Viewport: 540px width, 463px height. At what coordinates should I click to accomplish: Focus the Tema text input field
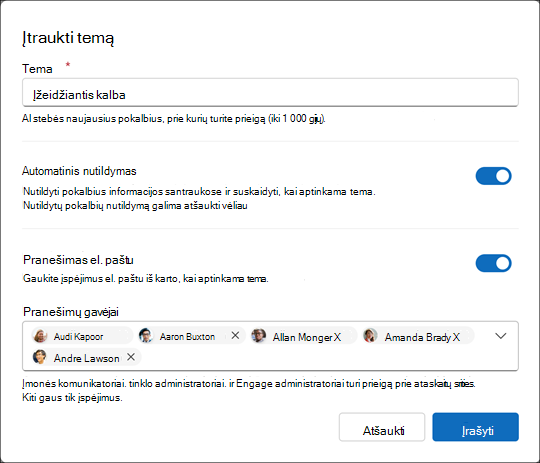pyautogui.click(x=270, y=93)
